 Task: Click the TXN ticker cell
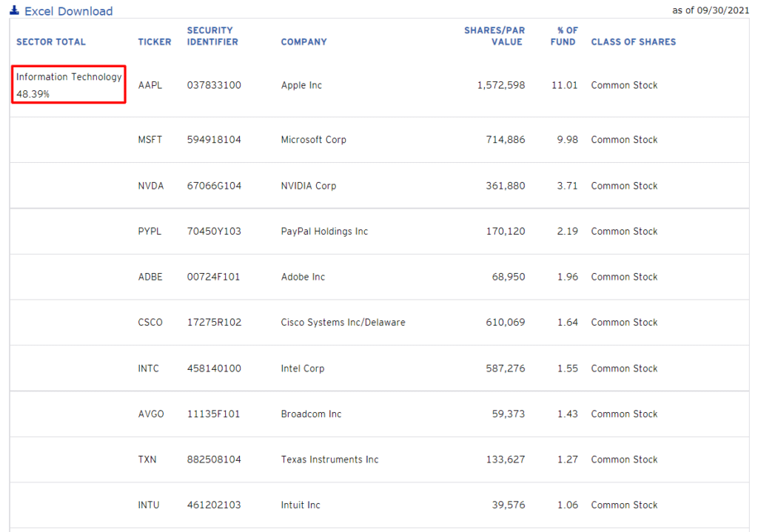(147, 459)
